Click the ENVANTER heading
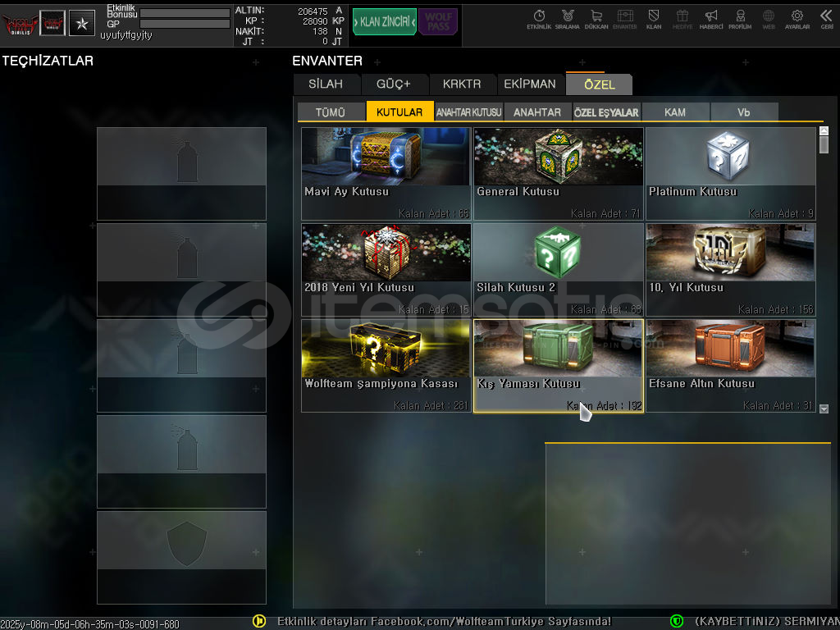Image resolution: width=840 pixels, height=630 pixels. (x=327, y=61)
